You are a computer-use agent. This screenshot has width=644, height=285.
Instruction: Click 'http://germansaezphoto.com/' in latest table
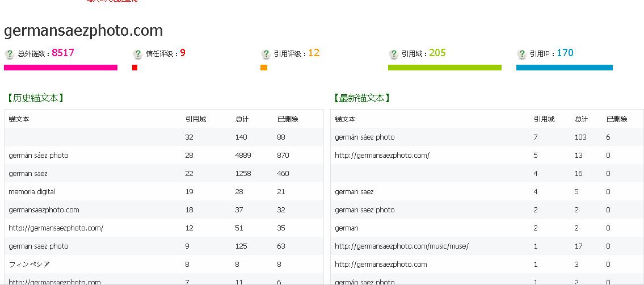coord(382,155)
